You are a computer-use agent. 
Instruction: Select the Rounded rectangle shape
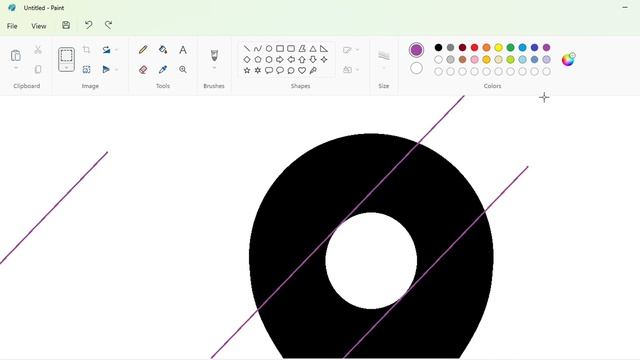tap(291, 49)
